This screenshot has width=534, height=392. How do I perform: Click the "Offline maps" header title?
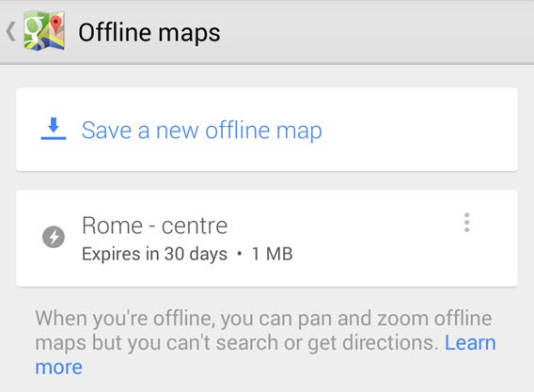coord(149,33)
